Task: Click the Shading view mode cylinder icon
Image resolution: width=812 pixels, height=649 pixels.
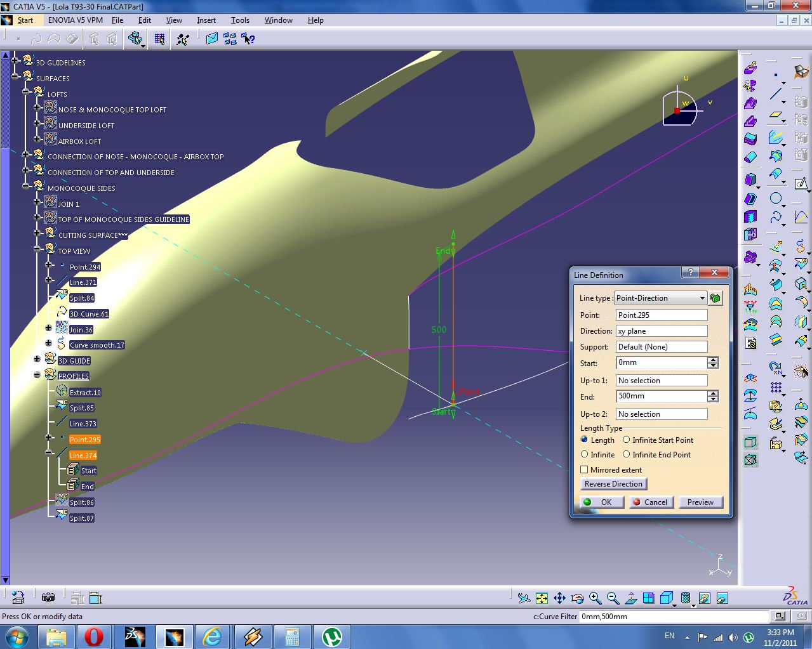Action: click(686, 598)
